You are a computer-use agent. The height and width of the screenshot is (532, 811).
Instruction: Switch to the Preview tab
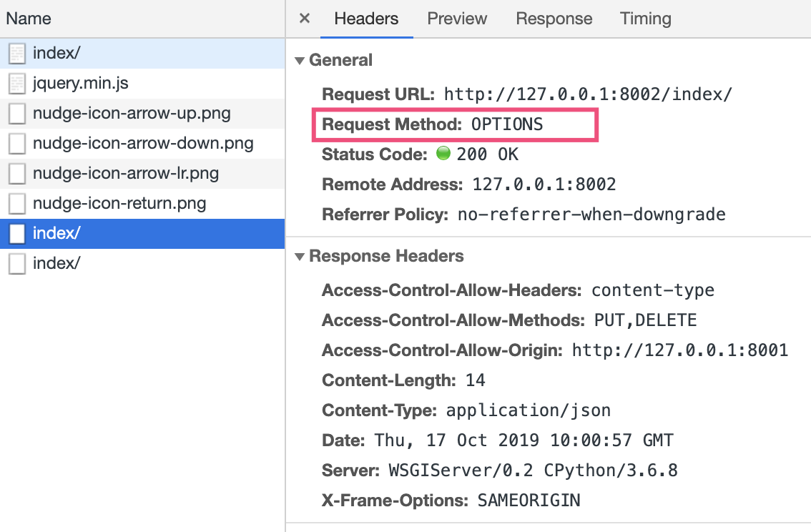(x=457, y=19)
